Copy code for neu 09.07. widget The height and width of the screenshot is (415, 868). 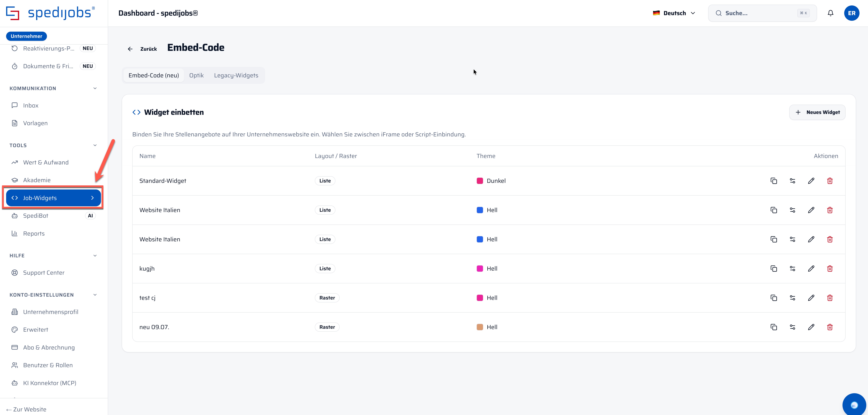pyautogui.click(x=774, y=327)
